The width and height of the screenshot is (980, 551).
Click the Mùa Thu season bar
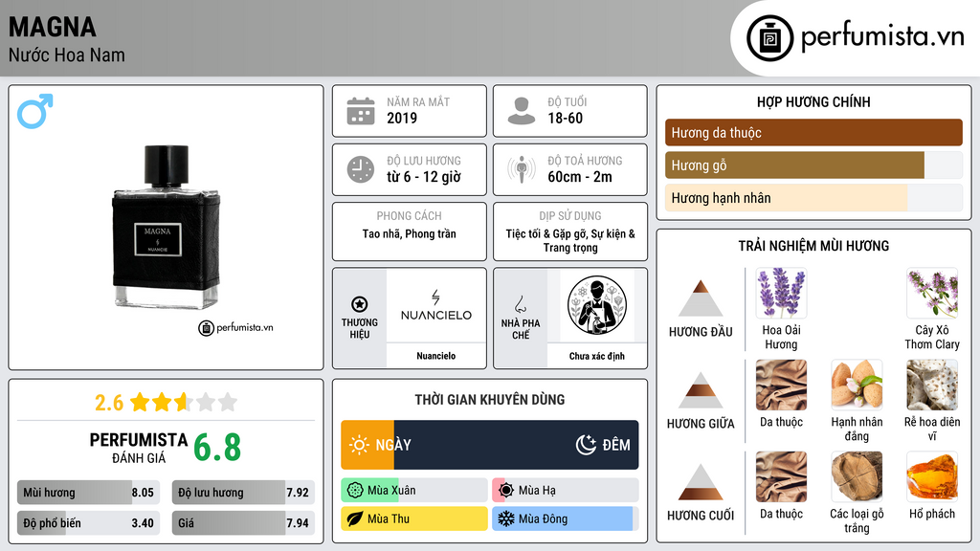(x=414, y=518)
